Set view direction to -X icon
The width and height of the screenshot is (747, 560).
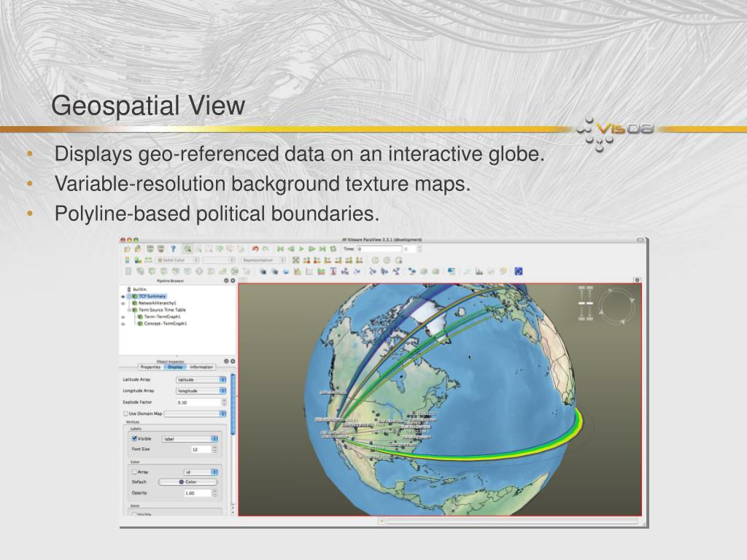tap(317, 260)
